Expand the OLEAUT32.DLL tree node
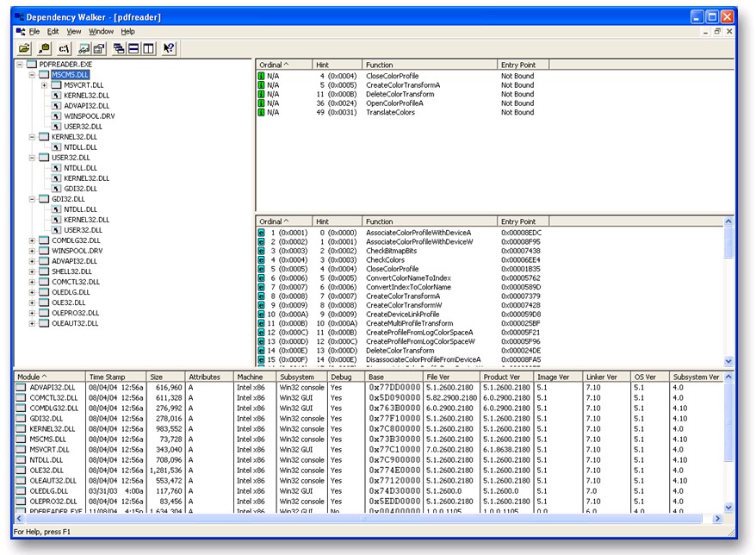The height and width of the screenshot is (555, 756). tap(32, 323)
